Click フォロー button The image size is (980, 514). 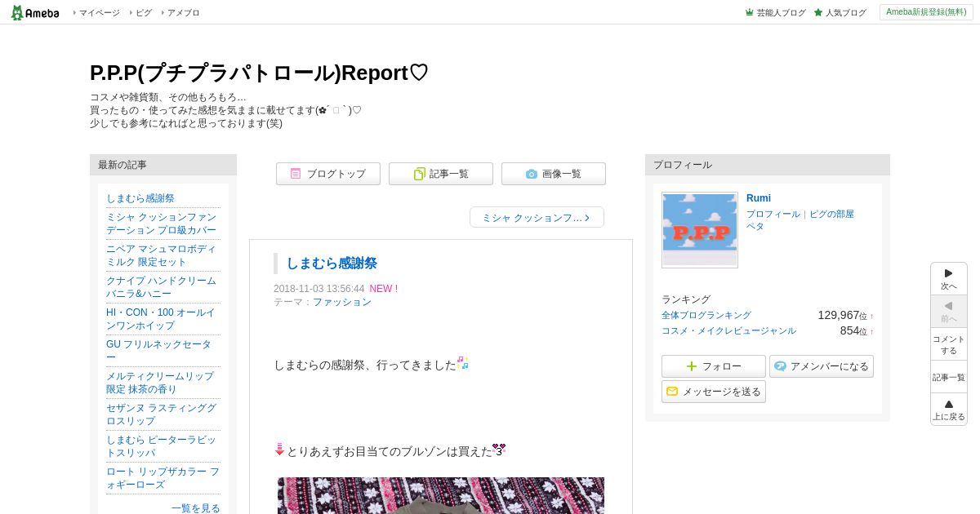[x=714, y=366]
